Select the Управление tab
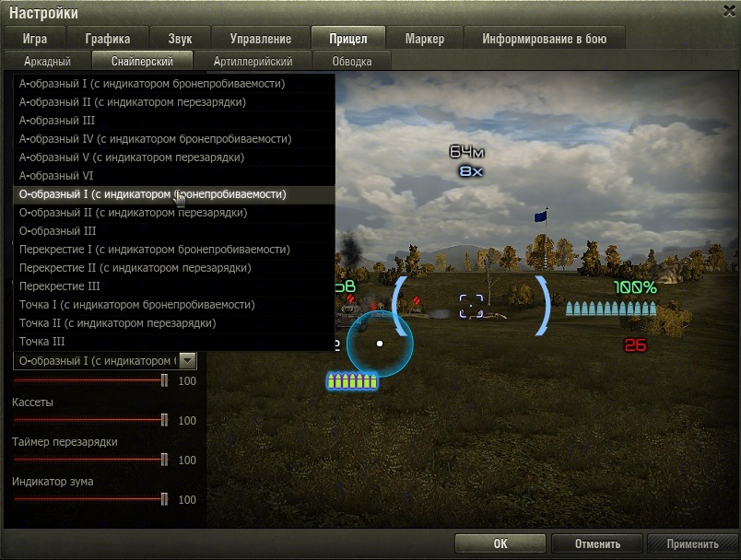This screenshot has width=741, height=560. point(261,39)
